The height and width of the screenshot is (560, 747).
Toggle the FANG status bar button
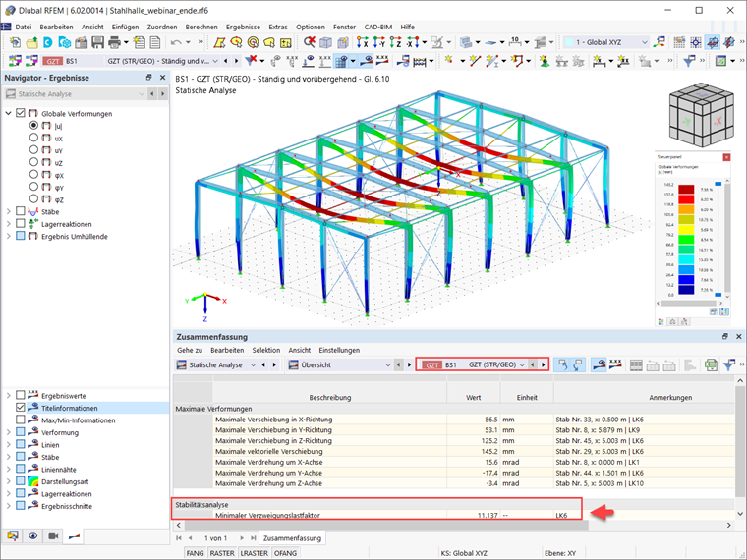click(x=195, y=553)
